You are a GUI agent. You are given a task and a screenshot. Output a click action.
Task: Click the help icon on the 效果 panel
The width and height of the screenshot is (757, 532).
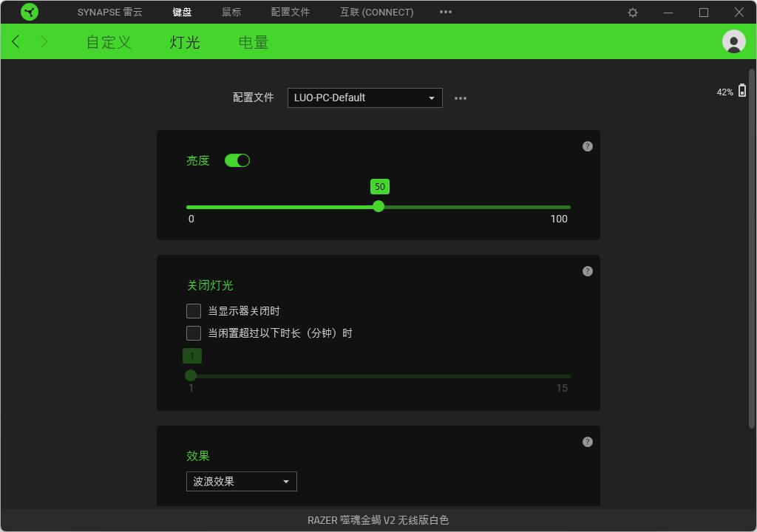coord(587,442)
